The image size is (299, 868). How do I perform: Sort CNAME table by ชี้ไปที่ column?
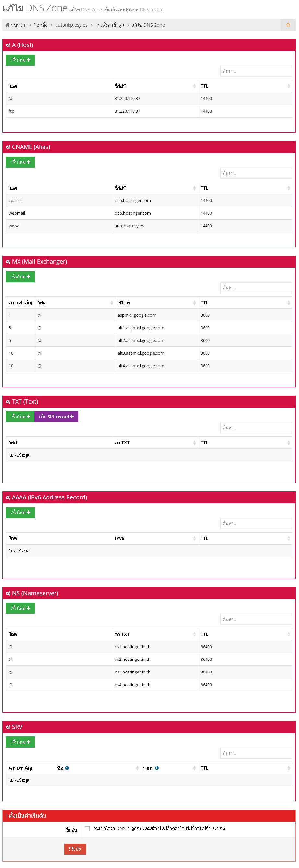click(194, 188)
